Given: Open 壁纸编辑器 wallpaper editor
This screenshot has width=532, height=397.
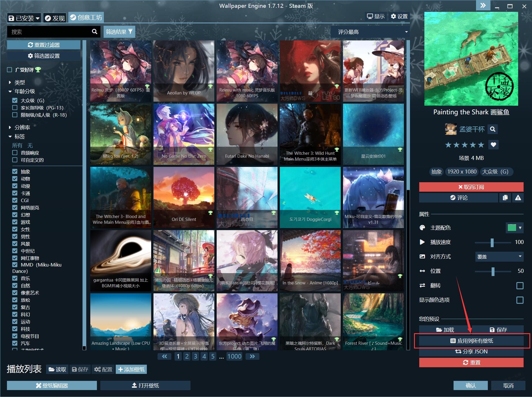Looking at the screenshot, I should click(x=52, y=385).
